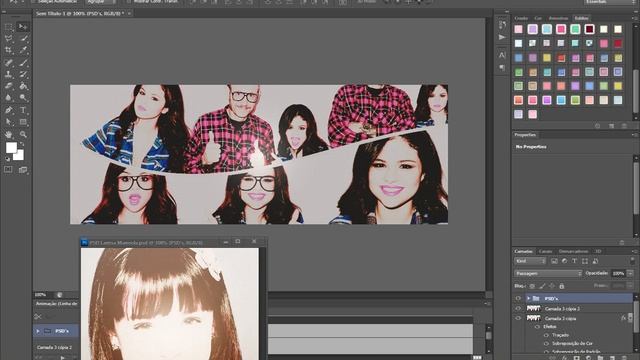
Task: Click the foreground color swatch
Action: tap(11, 147)
